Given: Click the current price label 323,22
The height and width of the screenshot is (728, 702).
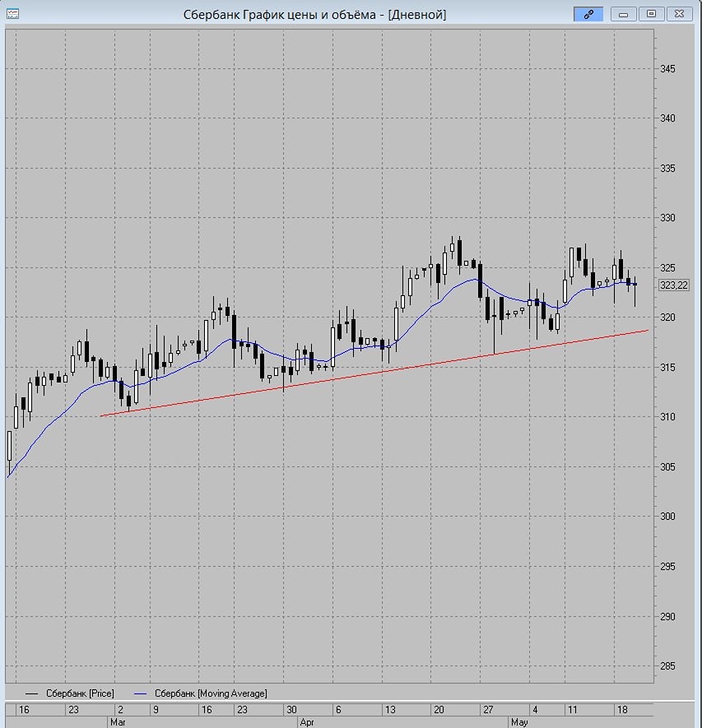Looking at the screenshot, I should tap(674, 285).
